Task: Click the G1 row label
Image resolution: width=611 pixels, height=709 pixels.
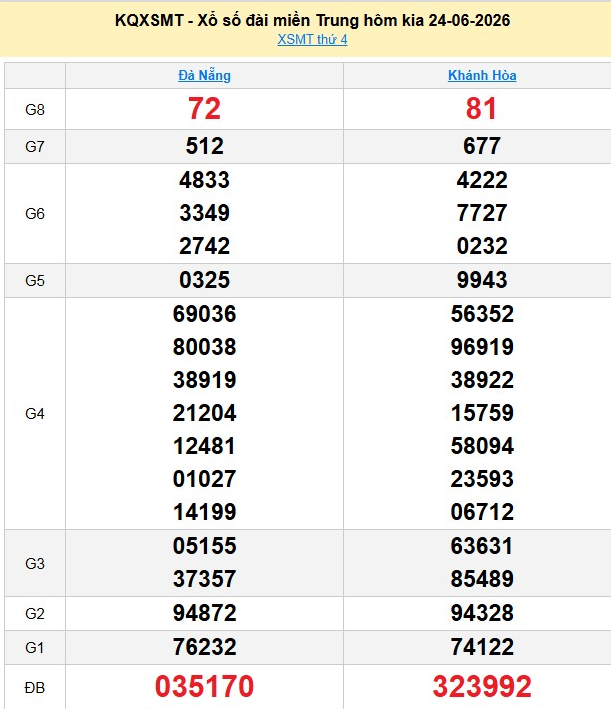Action: click(35, 648)
